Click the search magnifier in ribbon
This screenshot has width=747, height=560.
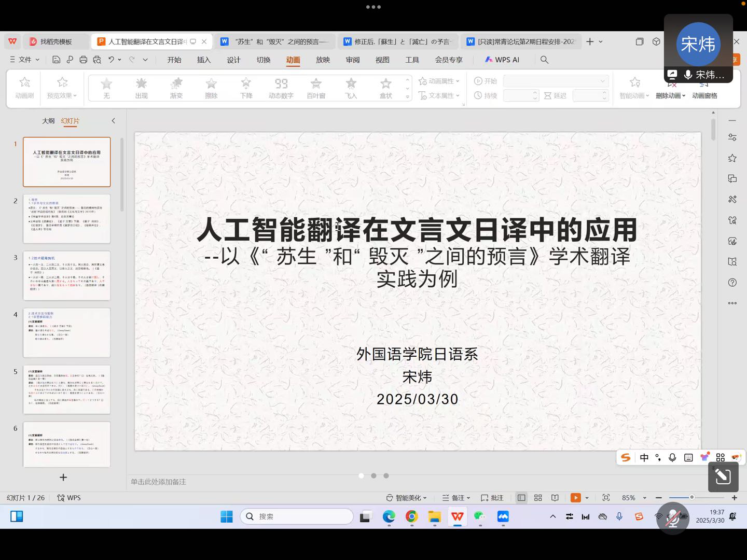pos(544,60)
